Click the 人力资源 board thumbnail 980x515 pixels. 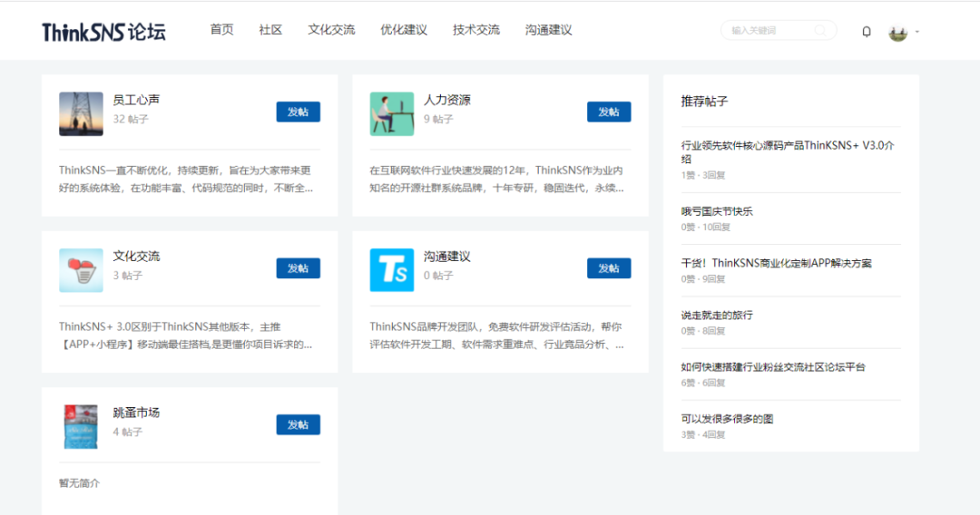tap(392, 113)
